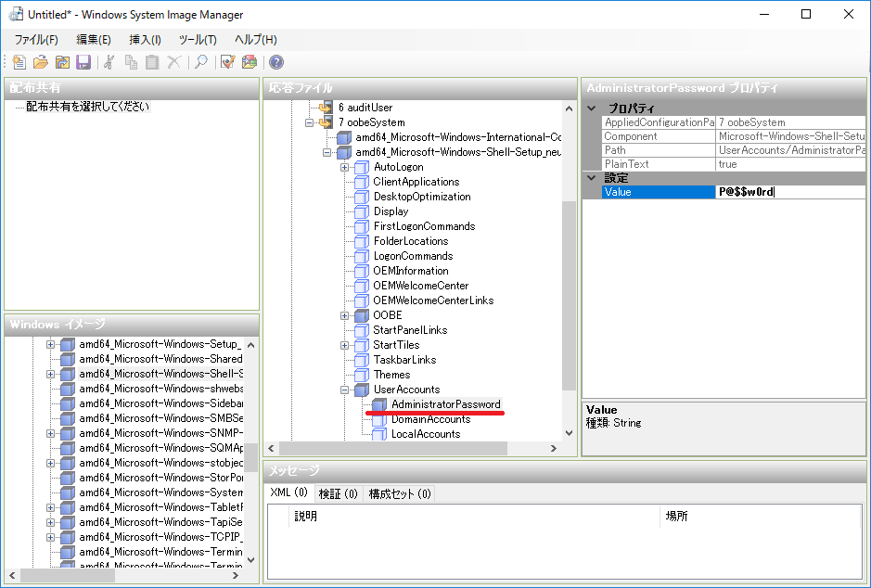Open the 編集(E) menu
871x588 pixels.
94,40
